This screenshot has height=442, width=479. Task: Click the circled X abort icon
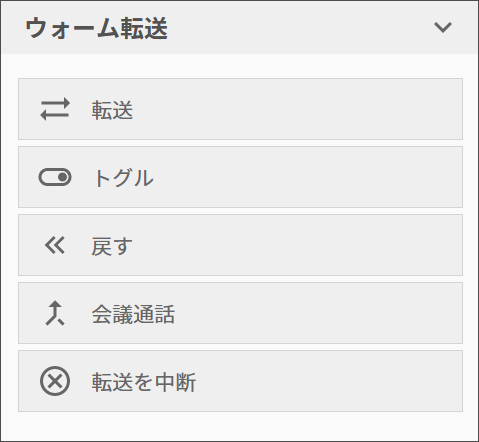[55, 381]
